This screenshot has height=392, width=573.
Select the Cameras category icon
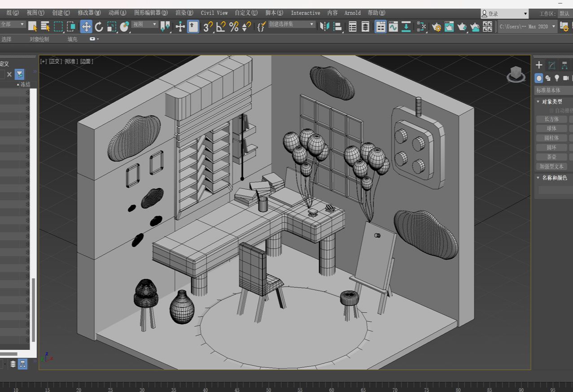[566, 78]
